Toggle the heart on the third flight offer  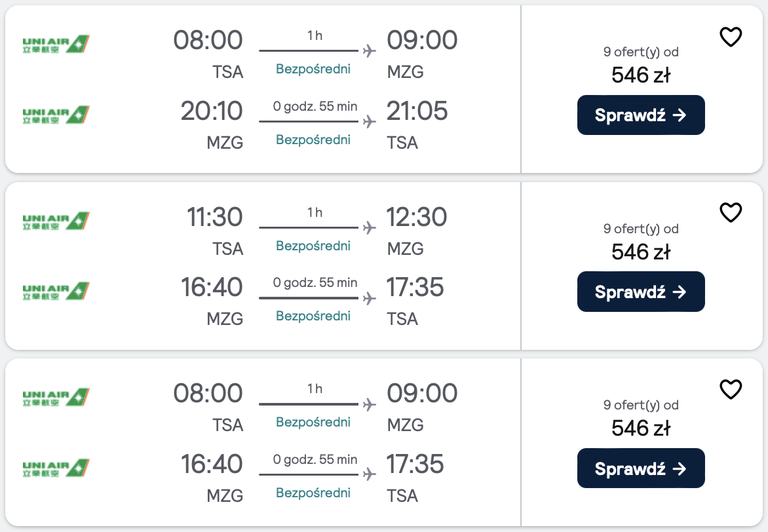pyautogui.click(x=731, y=389)
